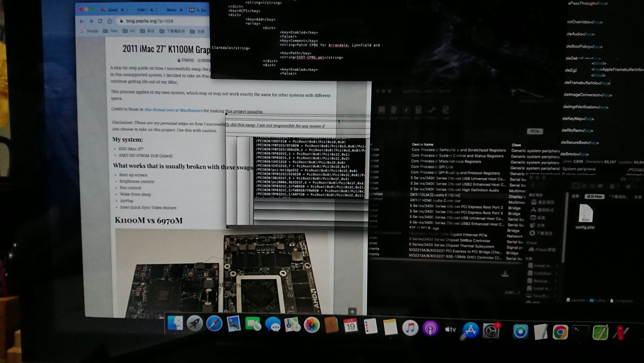
Task: Open the Podcasts app in Dock
Action: (x=430, y=329)
